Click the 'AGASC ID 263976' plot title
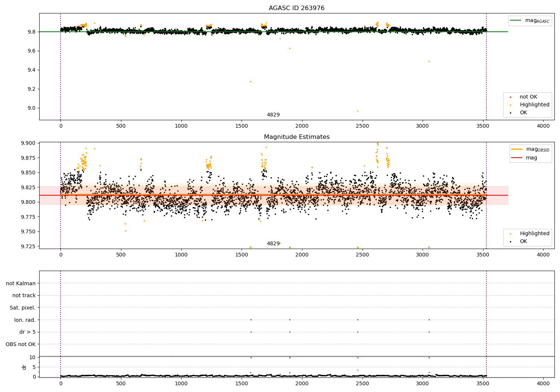The height and width of the screenshot is (392, 560). [297, 8]
